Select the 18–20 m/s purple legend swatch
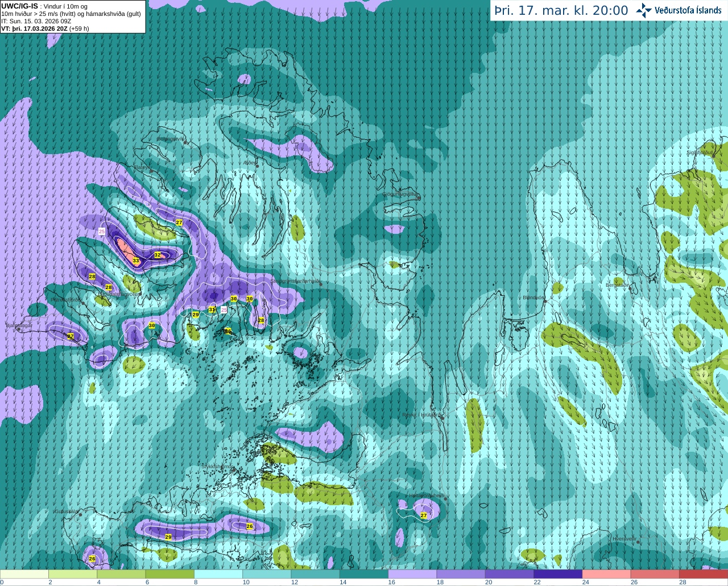728x586 pixels. [x=461, y=574]
